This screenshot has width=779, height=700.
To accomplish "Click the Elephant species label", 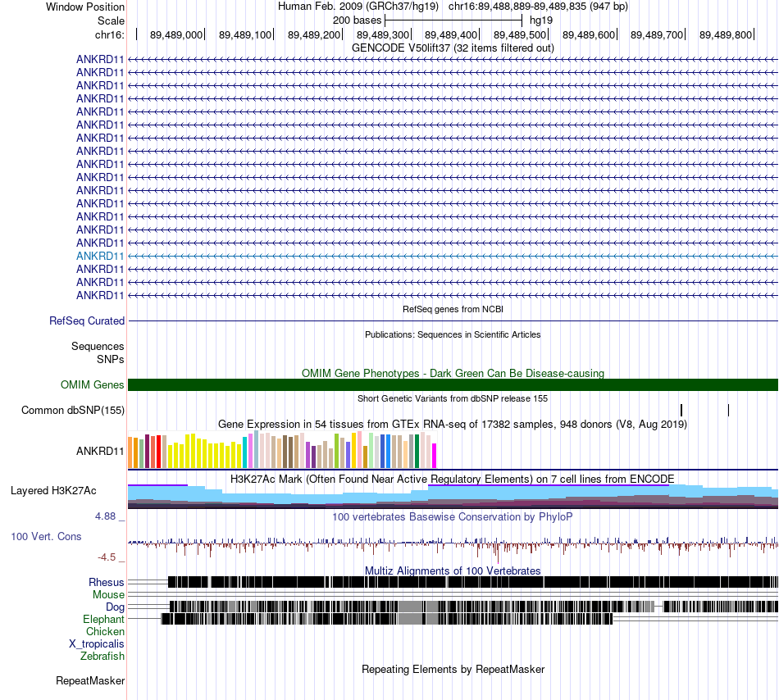I will pyautogui.click(x=103, y=620).
